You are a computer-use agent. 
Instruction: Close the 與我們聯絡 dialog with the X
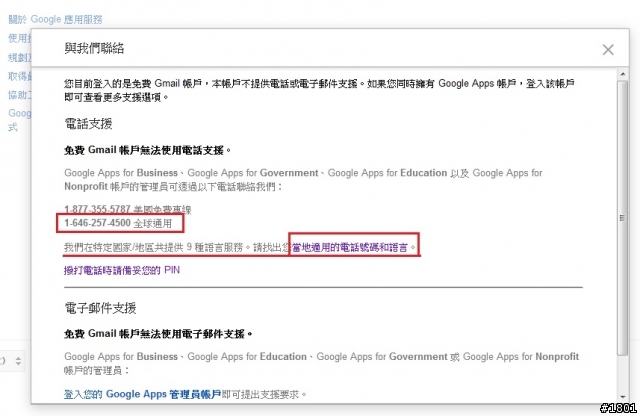click(x=608, y=50)
